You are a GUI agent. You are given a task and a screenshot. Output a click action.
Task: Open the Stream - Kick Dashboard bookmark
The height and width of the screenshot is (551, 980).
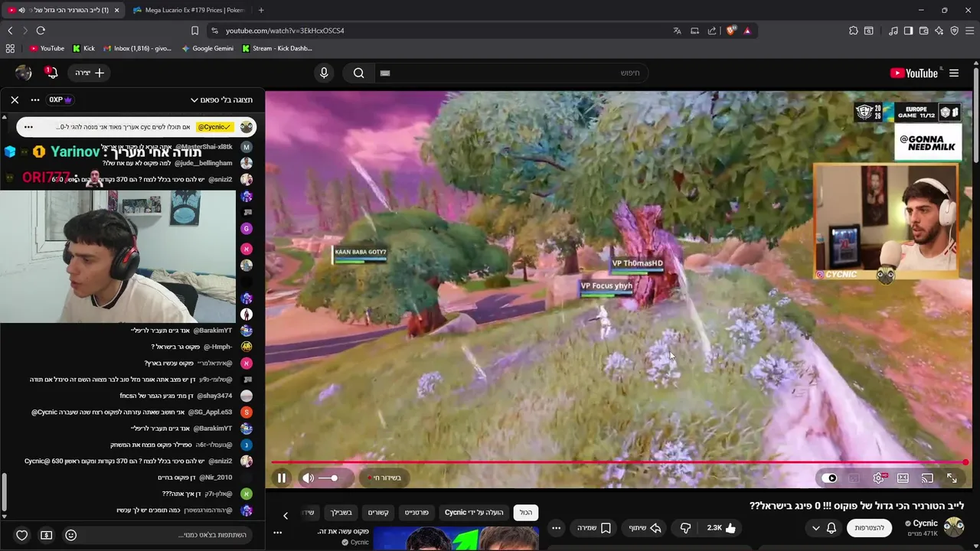pos(277,48)
